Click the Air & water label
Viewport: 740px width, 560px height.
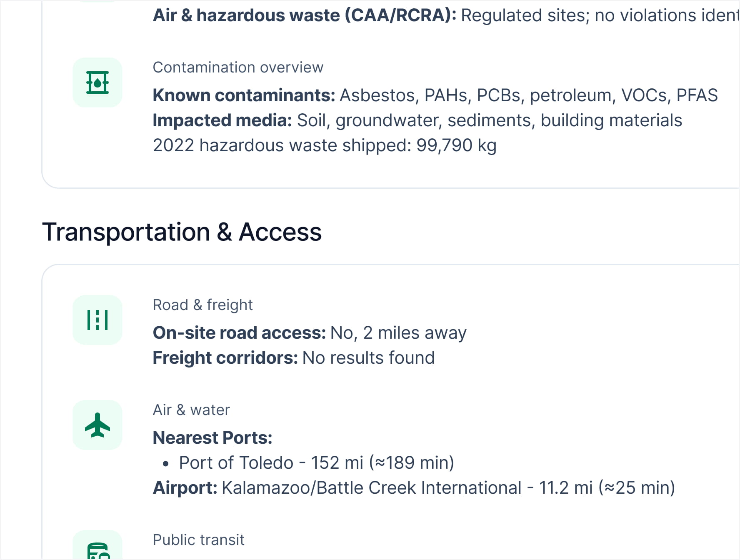pos(191,410)
